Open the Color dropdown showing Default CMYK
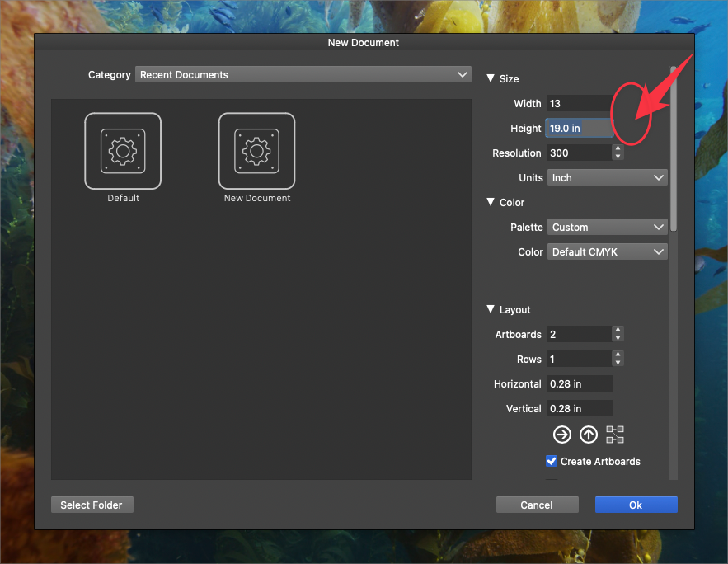 (607, 252)
